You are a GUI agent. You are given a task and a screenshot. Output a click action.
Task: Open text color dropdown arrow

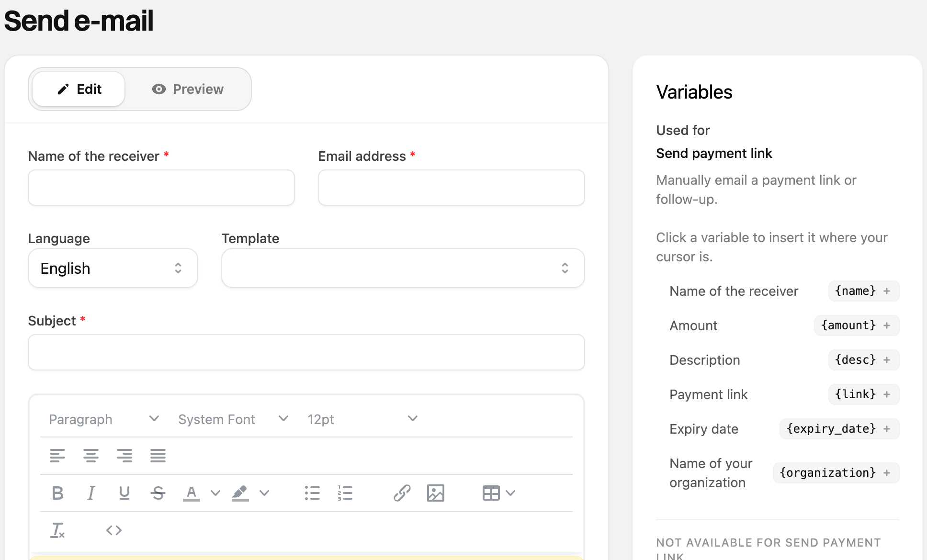coord(215,493)
